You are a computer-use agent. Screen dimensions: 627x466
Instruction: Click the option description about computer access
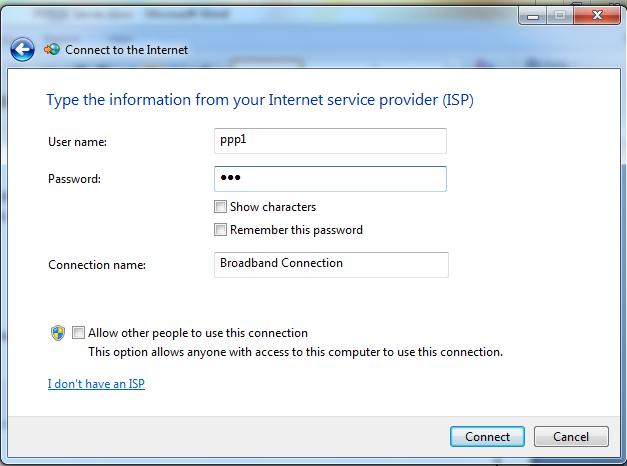click(x=296, y=352)
